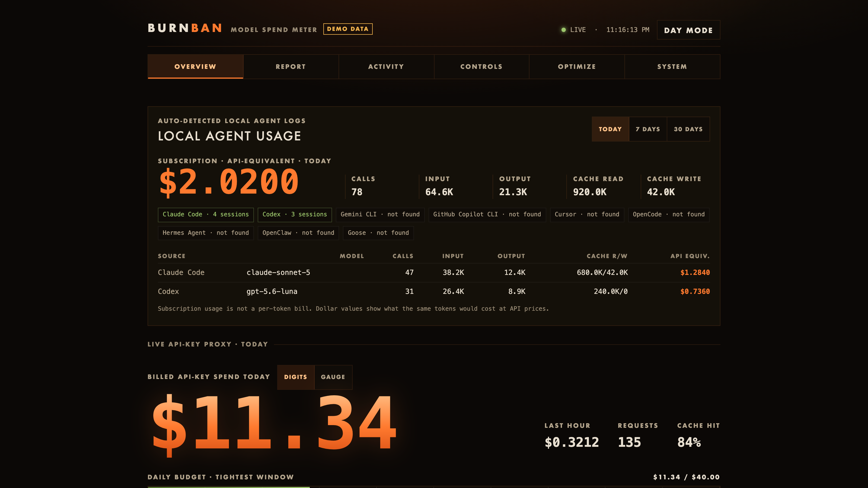Click the 240.0K/0 cache value
Screen dimensions: 868x488
[x=611, y=291]
